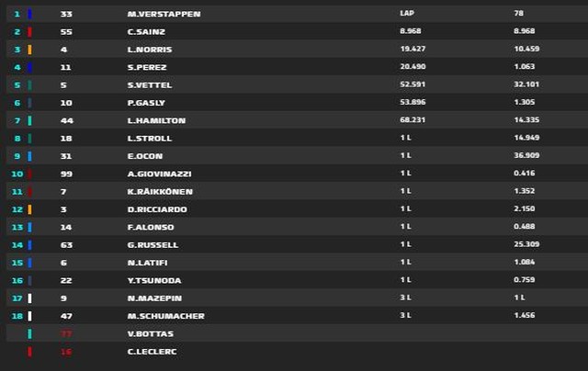588x371 pixels.
Task: Open driver G.Russell's entry
Action: (153, 245)
